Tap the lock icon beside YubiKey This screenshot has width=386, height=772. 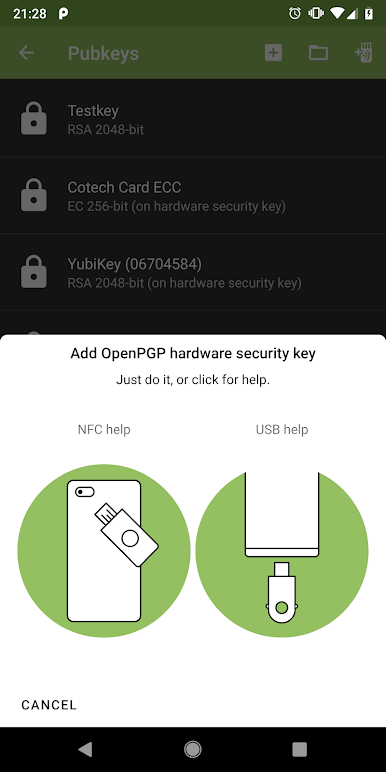[33, 272]
